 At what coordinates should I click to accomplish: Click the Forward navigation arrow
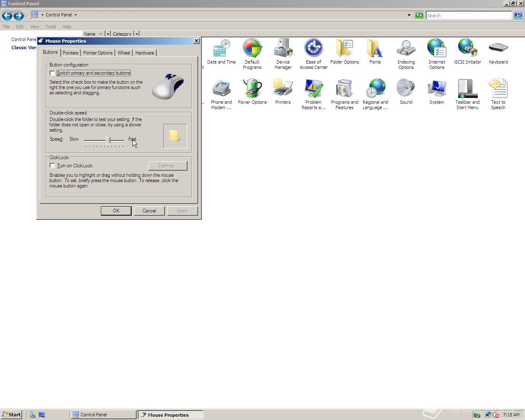(x=18, y=16)
